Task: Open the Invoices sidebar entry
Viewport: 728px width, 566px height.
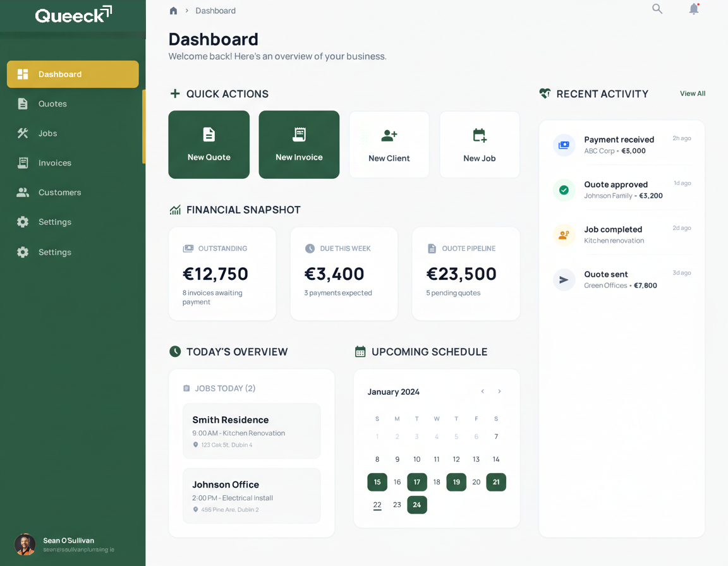Action: [54, 162]
